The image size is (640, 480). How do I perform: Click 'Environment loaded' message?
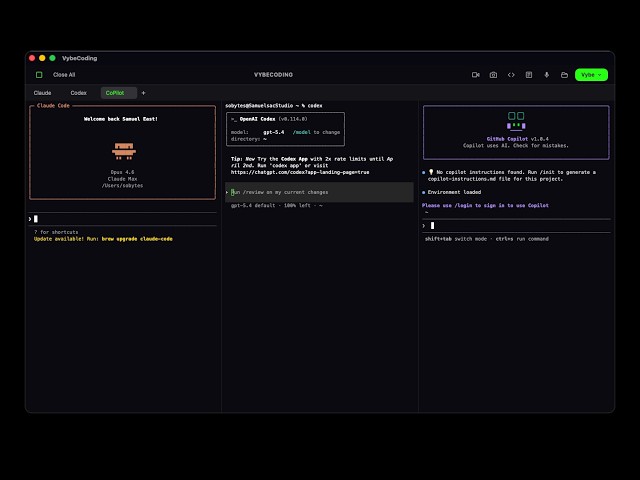click(454, 192)
